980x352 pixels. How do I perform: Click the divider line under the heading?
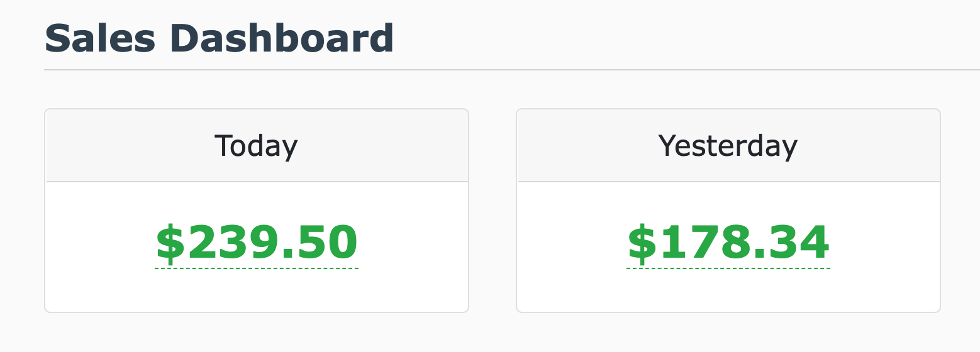(x=503, y=70)
